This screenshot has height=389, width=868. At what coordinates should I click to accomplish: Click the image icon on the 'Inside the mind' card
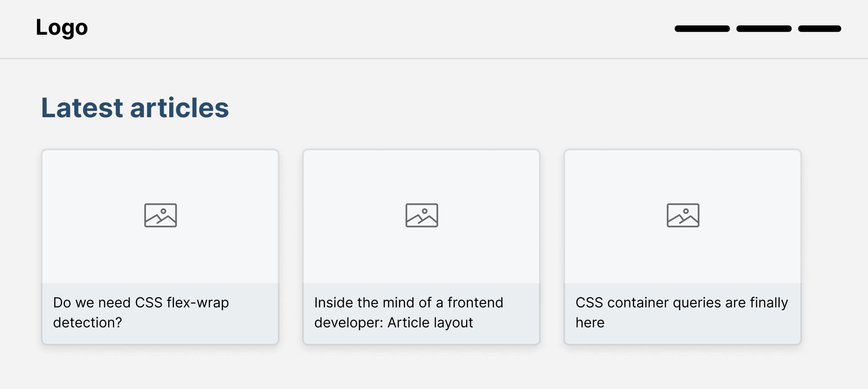423,215
